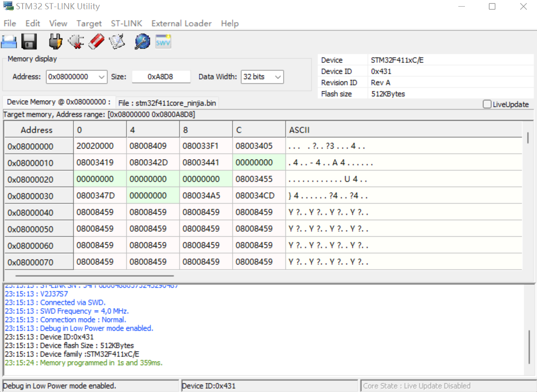Open the Target menu
The image size is (537, 392).
click(x=89, y=23)
